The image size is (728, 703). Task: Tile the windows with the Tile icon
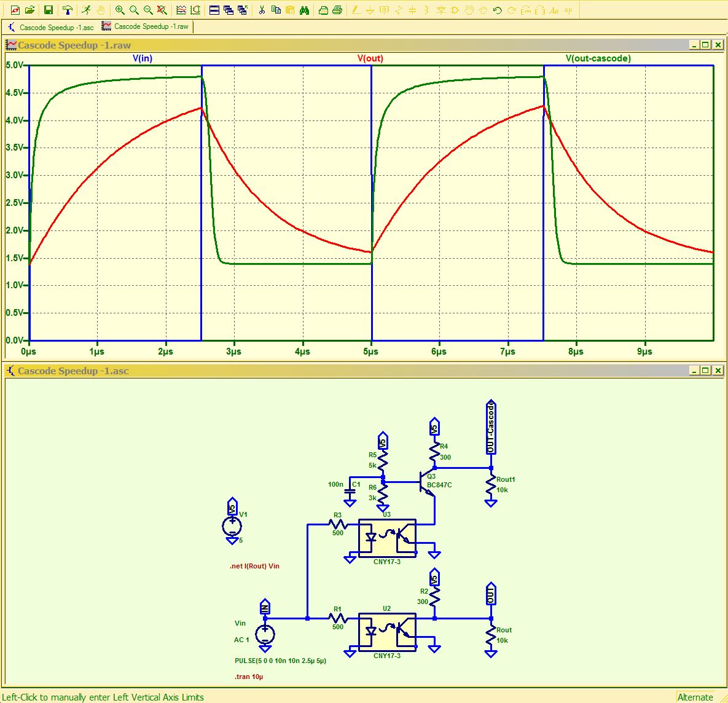tap(214, 10)
